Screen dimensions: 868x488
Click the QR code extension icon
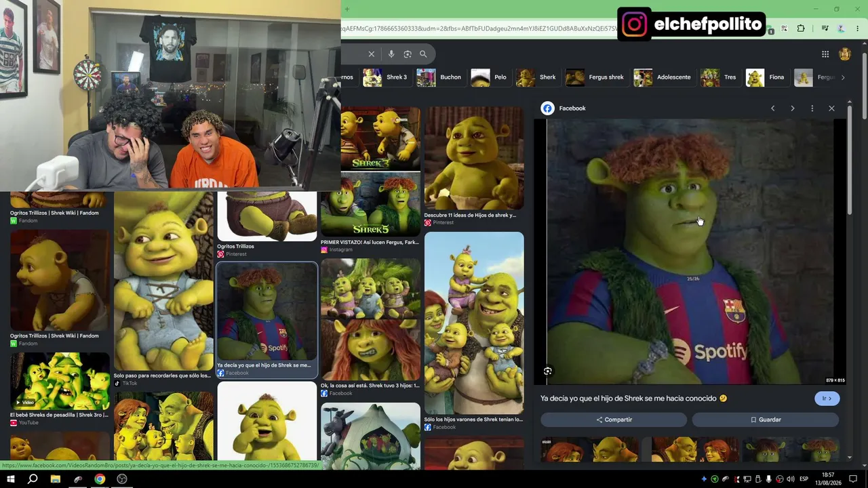[785, 28]
